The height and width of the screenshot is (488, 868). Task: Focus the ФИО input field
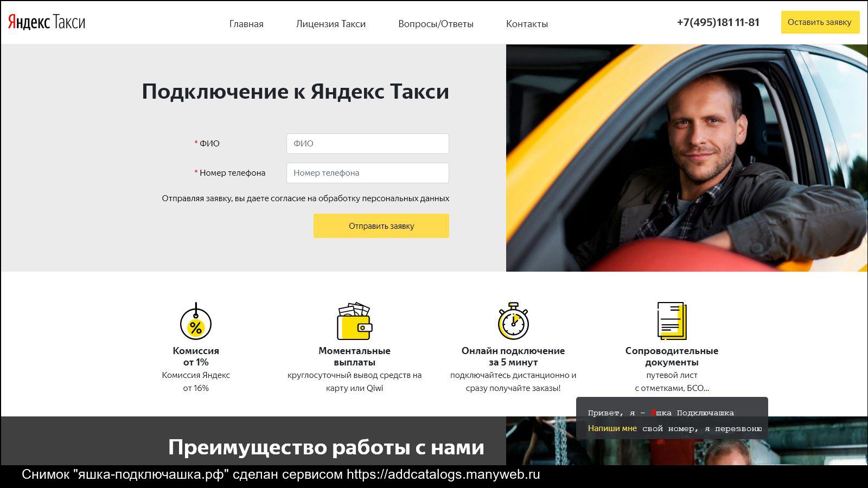tap(368, 144)
